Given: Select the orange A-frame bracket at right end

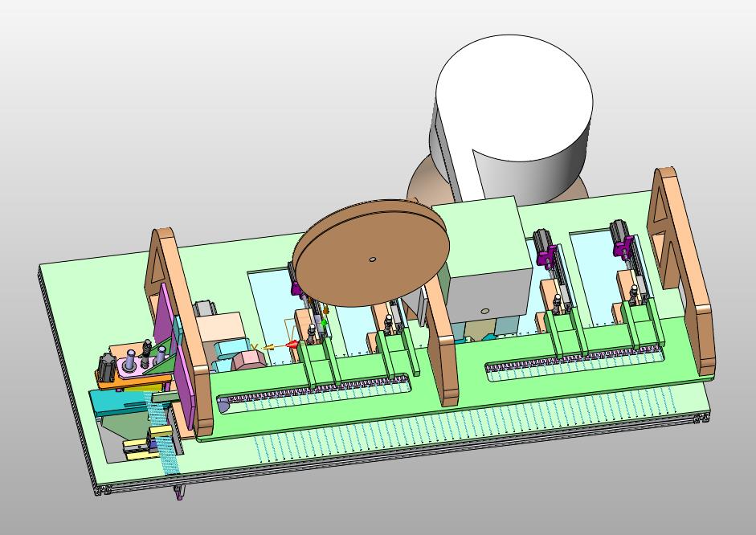Looking at the screenshot, I should (x=681, y=270).
